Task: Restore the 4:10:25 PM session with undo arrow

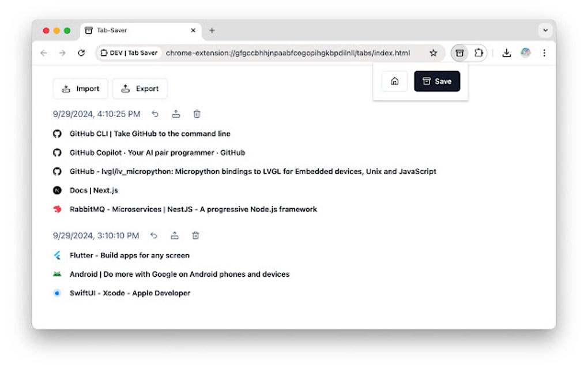Action: [x=154, y=114]
